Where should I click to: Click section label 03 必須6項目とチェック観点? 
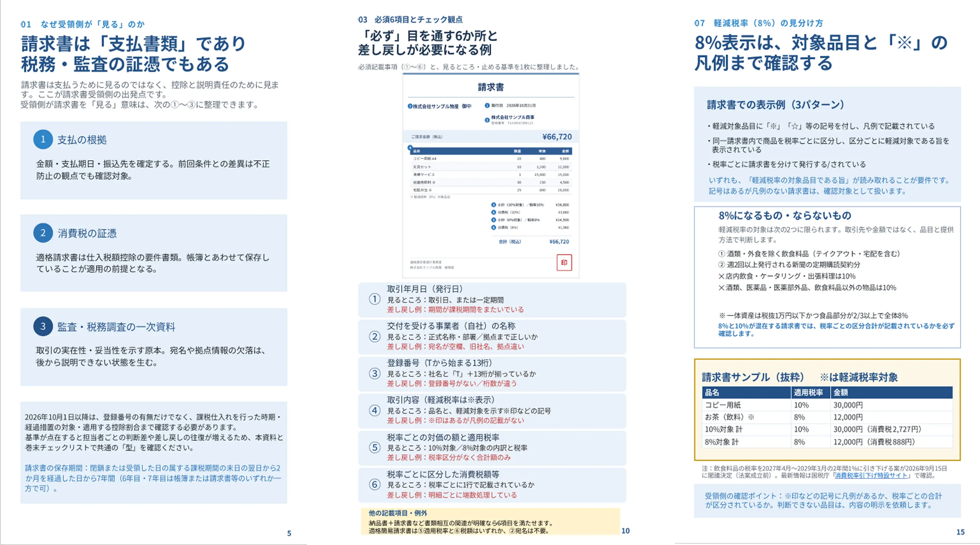click(x=410, y=19)
